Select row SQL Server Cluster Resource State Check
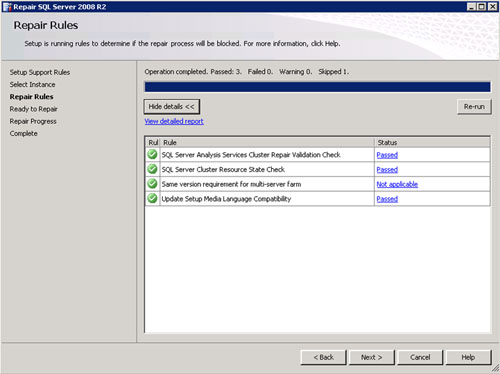This screenshot has height=374, width=500. coord(318,169)
